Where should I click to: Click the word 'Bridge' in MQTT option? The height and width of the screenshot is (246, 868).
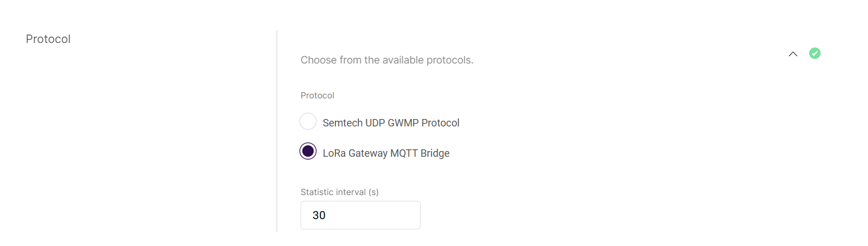pyautogui.click(x=436, y=153)
